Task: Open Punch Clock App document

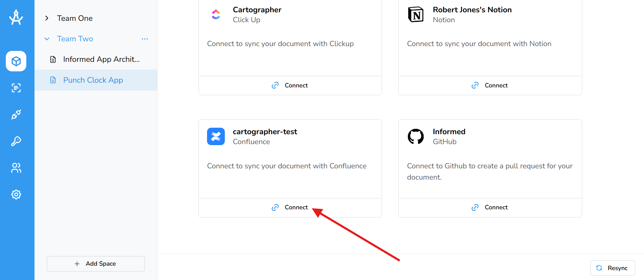Action: point(96,80)
